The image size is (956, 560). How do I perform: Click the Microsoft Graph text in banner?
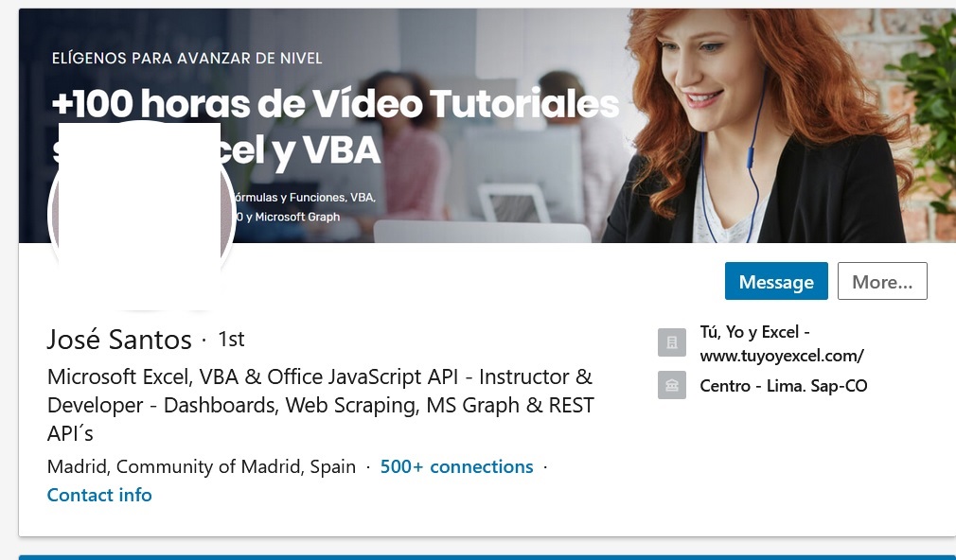click(297, 217)
